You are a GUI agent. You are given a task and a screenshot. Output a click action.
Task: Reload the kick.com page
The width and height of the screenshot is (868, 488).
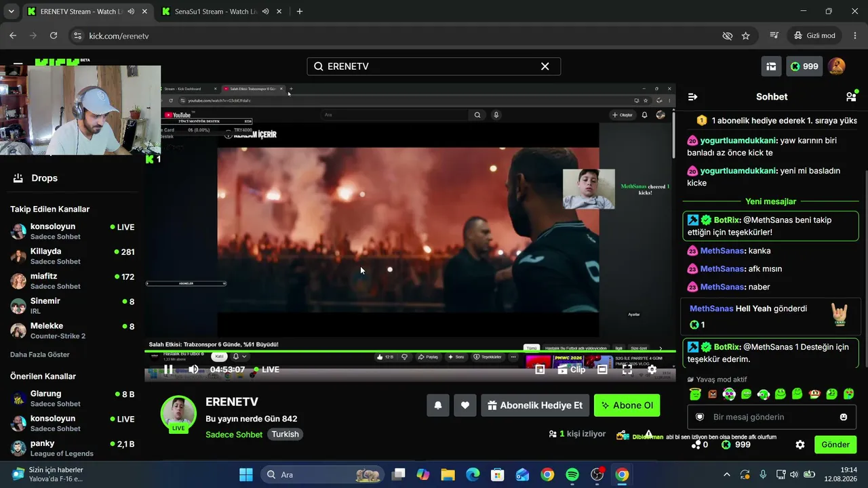coord(55,36)
